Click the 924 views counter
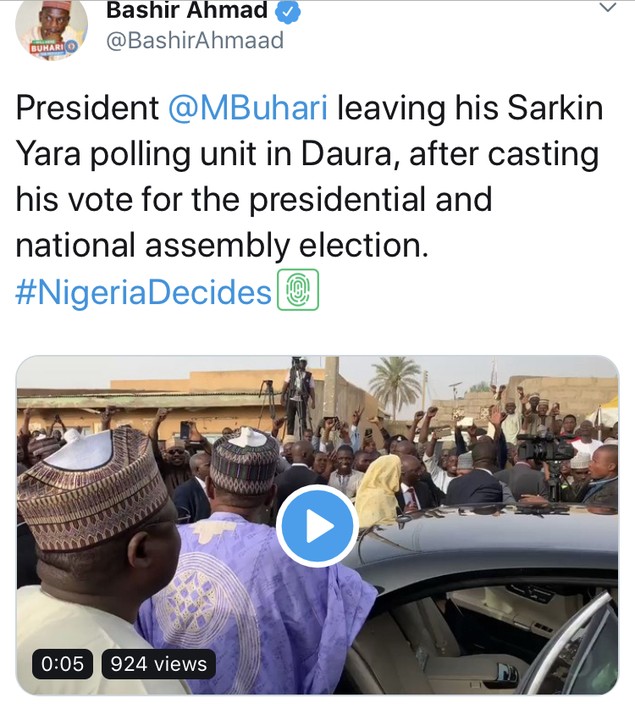Image resolution: width=635 pixels, height=720 pixels. (159, 663)
